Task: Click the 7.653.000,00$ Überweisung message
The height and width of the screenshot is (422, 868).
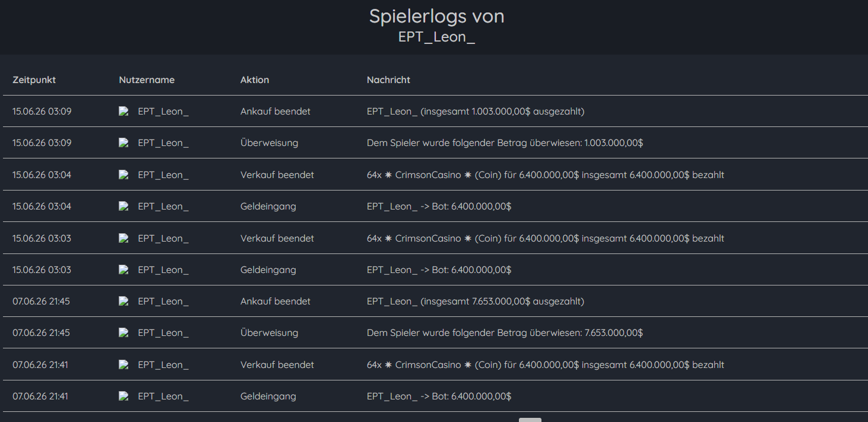Action: (x=505, y=333)
